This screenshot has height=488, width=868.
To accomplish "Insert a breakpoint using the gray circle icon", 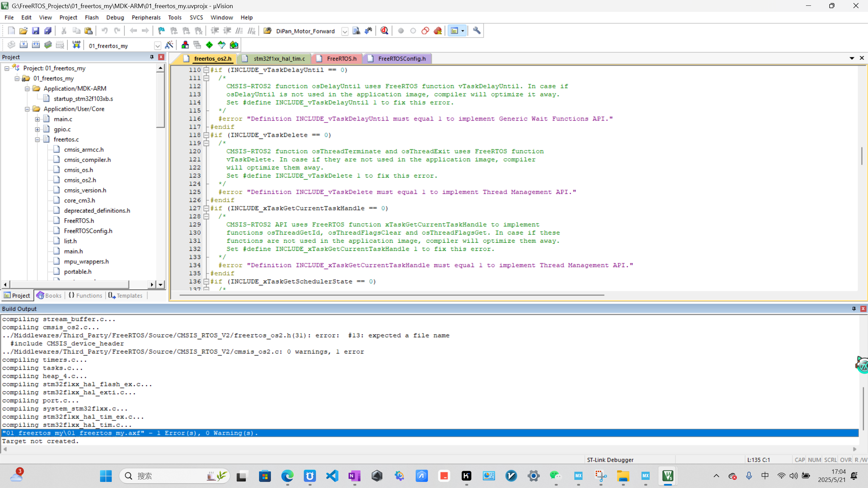I will click(401, 31).
